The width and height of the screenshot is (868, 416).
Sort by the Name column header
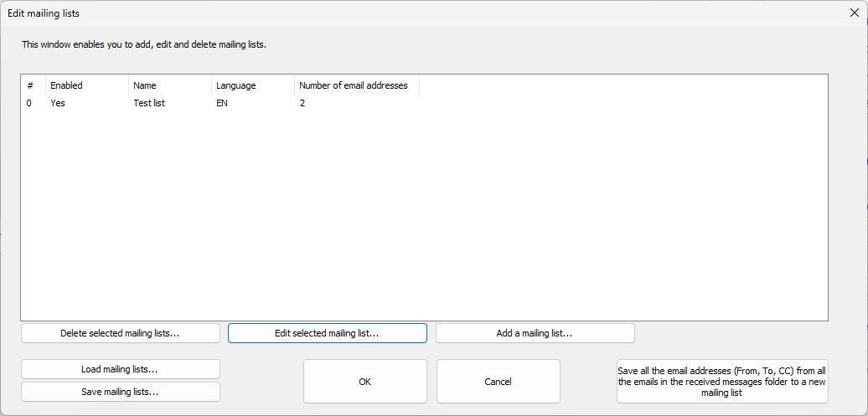[x=170, y=85]
